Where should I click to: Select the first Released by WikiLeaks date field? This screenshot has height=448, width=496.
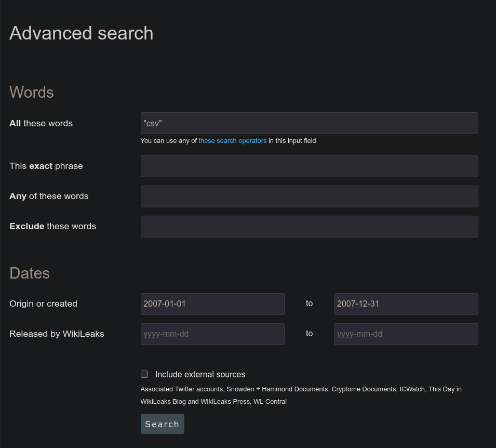tap(212, 334)
